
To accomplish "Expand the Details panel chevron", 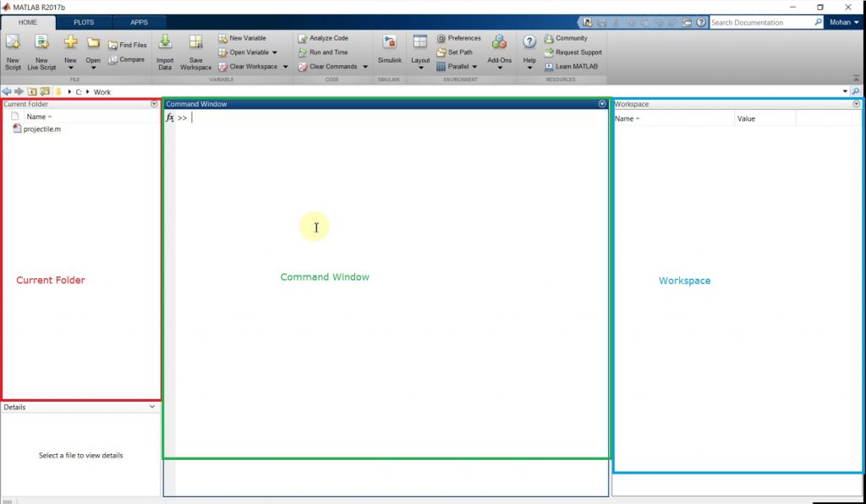I will [x=151, y=407].
